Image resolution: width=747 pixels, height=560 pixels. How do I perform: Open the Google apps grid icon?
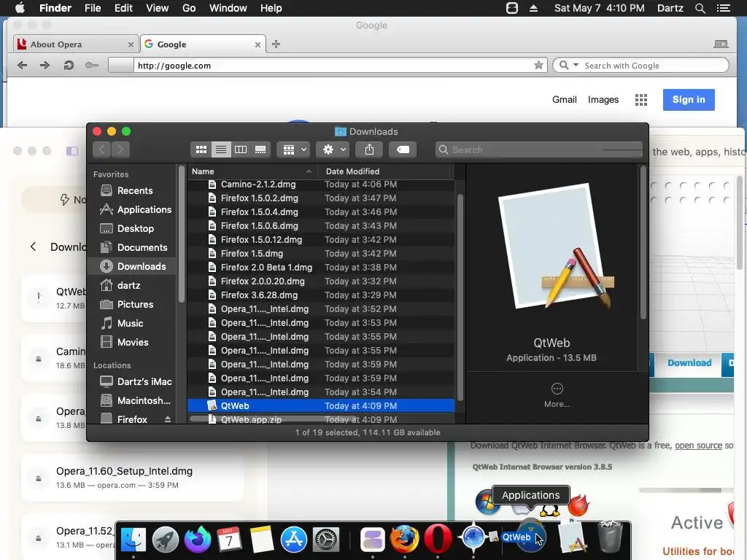(641, 99)
